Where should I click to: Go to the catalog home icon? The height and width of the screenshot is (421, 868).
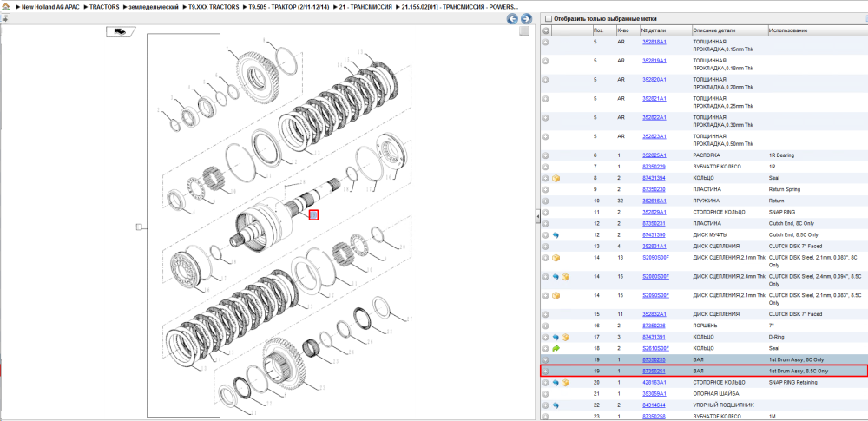click(x=5, y=7)
